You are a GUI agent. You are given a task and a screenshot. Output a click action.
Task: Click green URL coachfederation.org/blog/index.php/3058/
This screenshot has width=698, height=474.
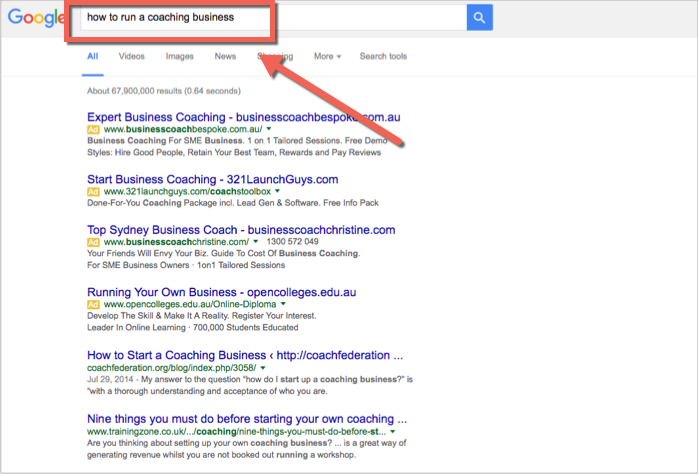click(x=172, y=368)
